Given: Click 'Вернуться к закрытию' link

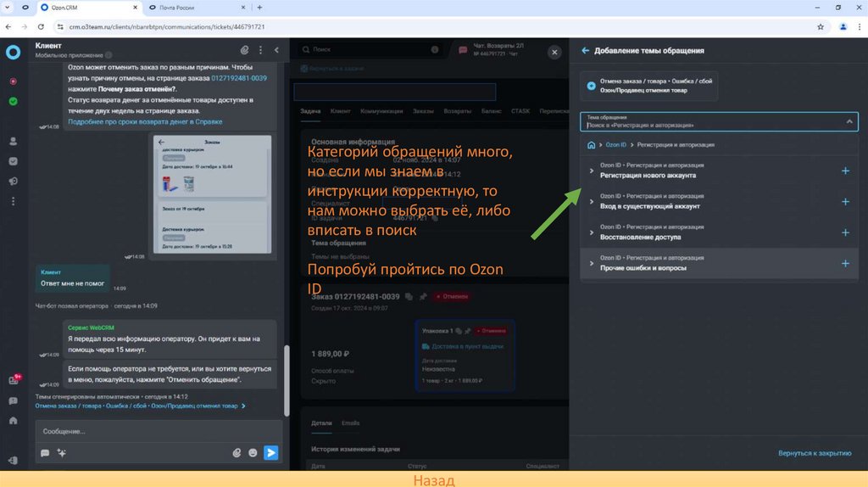Looking at the screenshot, I should tap(815, 453).
